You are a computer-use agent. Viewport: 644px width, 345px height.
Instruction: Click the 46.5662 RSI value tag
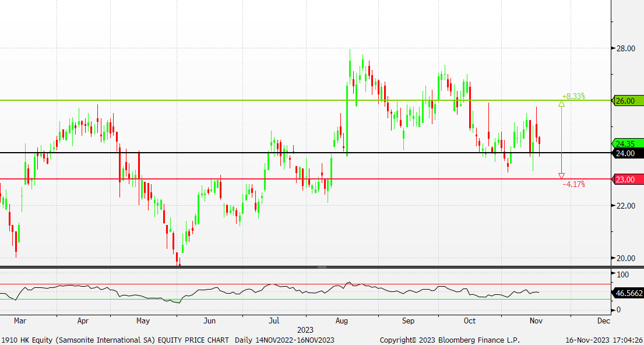pos(627,293)
